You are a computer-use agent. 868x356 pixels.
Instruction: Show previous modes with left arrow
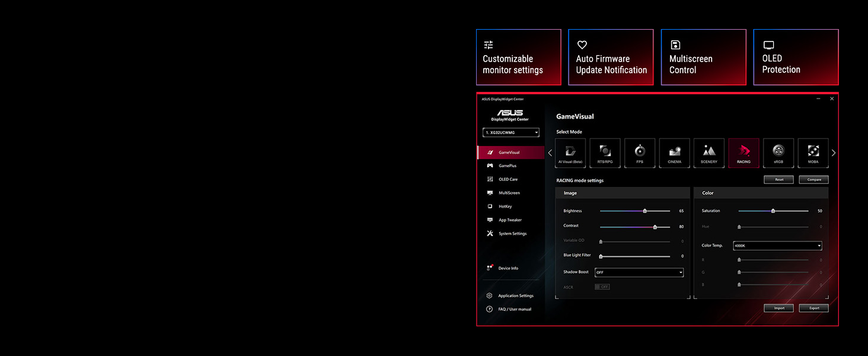pos(550,153)
